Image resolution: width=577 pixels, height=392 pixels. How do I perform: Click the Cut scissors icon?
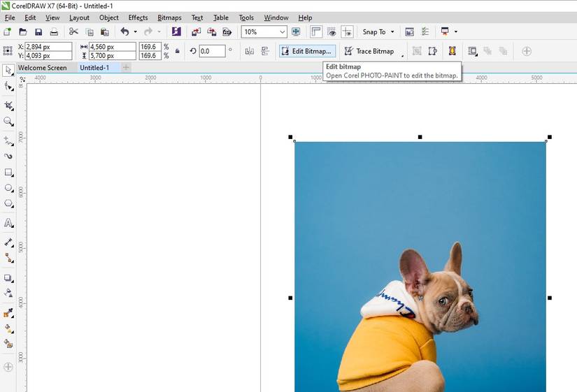point(73,32)
